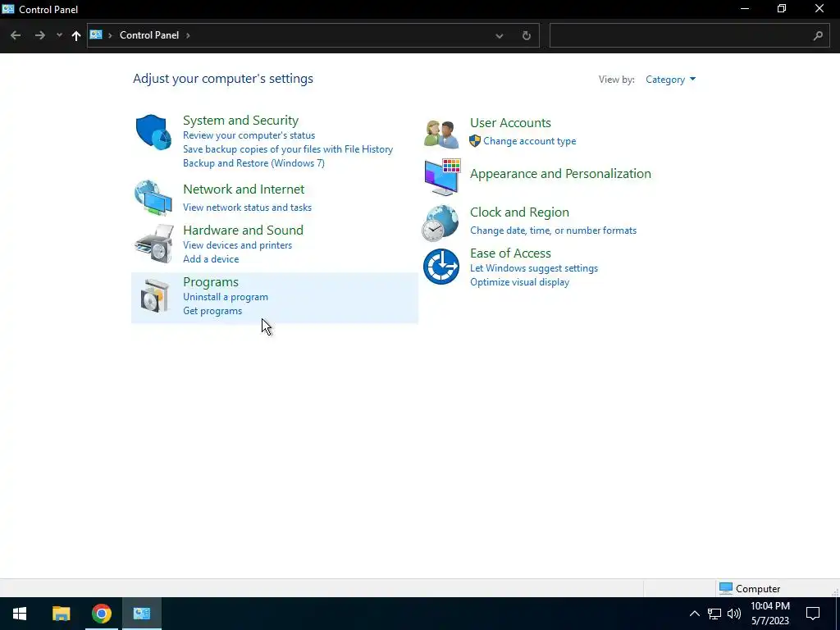Open the volume speaker tray icon
840x630 pixels.
click(734, 614)
